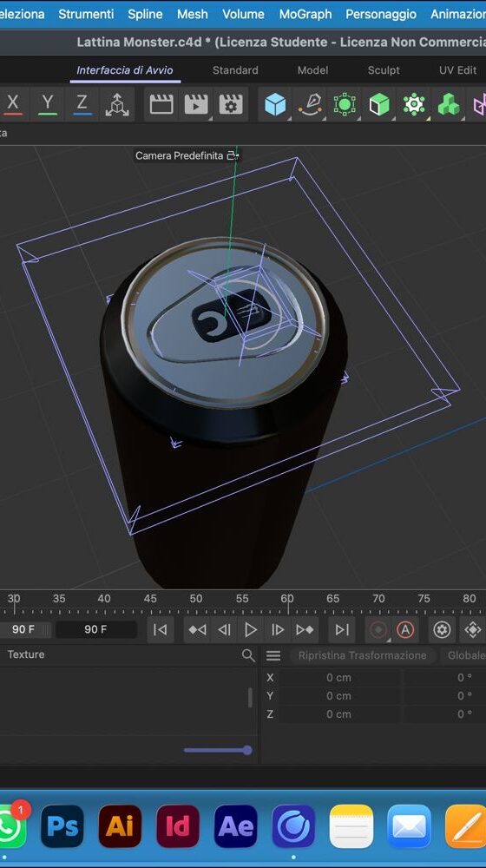Open timeline settings gear icon

point(442,630)
